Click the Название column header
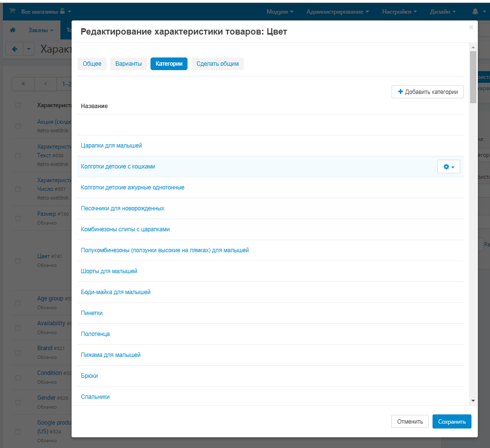The height and width of the screenshot is (448, 490). (94, 106)
